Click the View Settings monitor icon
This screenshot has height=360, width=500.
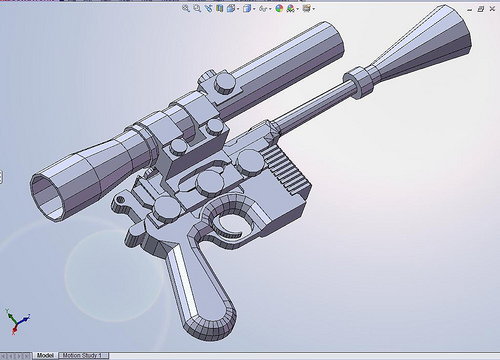(307, 8)
